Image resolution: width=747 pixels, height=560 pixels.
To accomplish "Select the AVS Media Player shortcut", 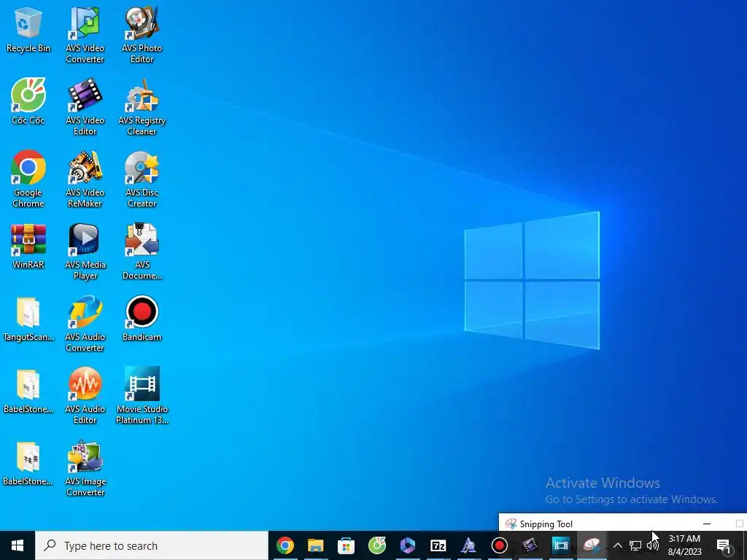I will pyautogui.click(x=85, y=252).
